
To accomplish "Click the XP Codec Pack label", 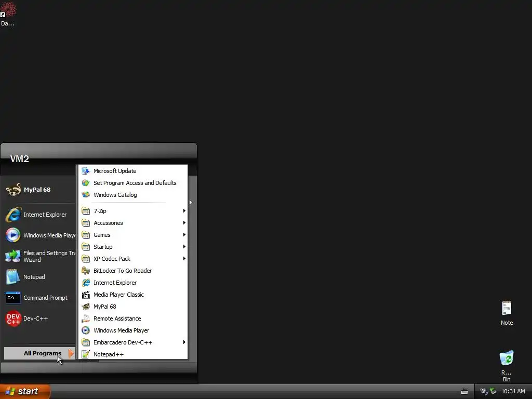I will pyautogui.click(x=112, y=259).
